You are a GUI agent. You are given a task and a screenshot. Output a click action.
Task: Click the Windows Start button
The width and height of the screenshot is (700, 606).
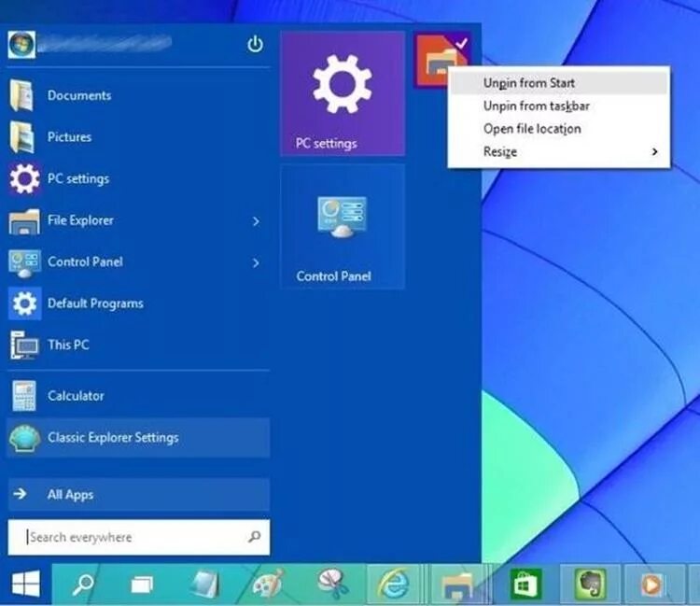(25, 584)
